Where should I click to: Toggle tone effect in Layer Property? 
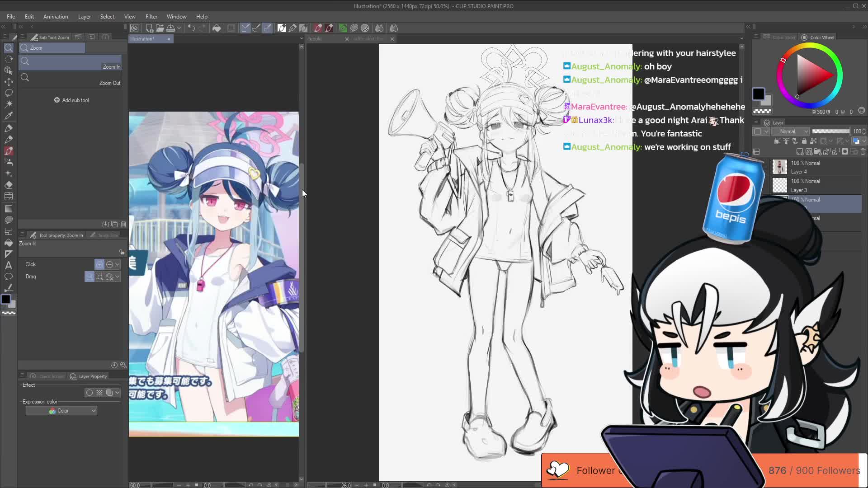pos(99,393)
